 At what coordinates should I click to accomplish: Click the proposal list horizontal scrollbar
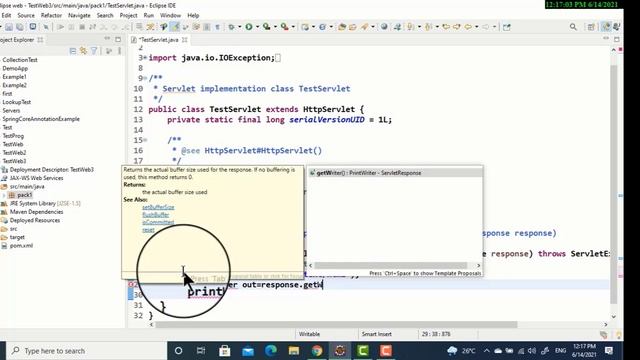[390, 265]
